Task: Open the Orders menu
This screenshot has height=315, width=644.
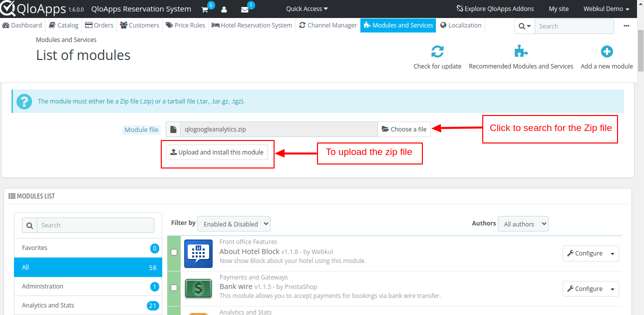Action: point(99,25)
